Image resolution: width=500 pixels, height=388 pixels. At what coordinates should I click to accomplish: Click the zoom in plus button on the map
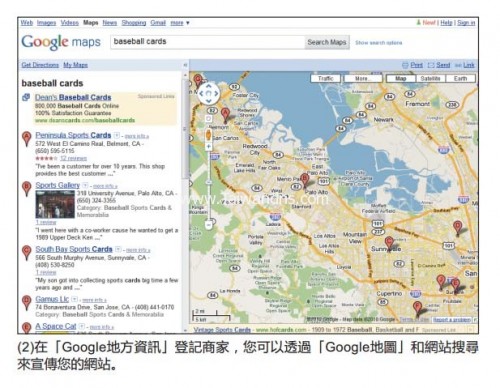209,146
